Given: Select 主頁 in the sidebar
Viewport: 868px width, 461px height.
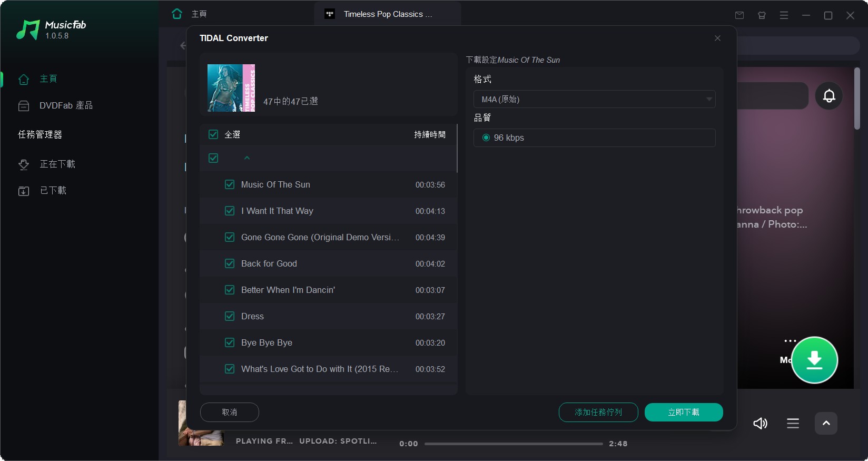Looking at the screenshot, I should pyautogui.click(x=48, y=79).
